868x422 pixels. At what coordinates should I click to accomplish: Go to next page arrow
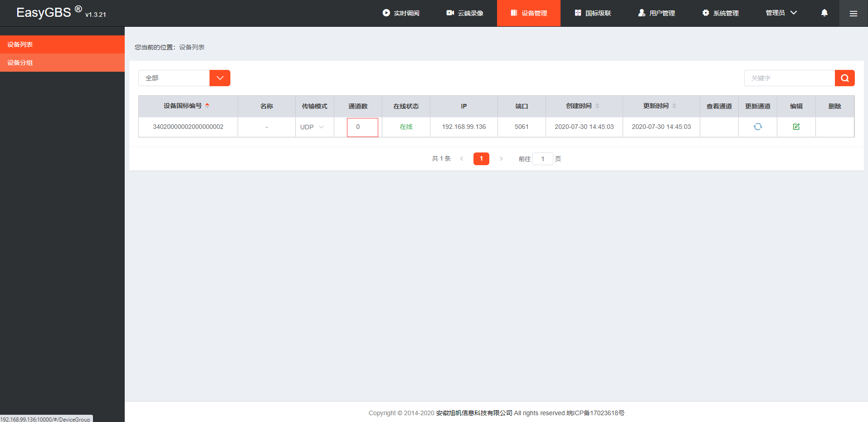[501, 159]
